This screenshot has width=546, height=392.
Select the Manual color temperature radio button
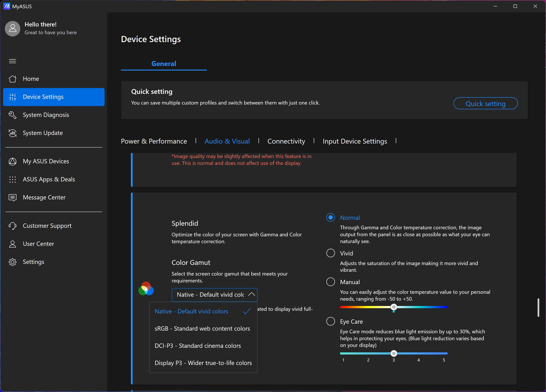tap(330, 282)
